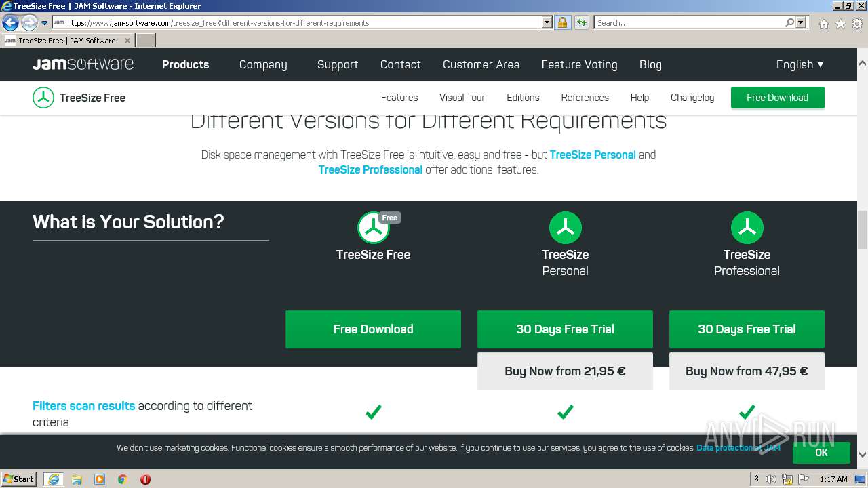The height and width of the screenshot is (488, 868).
Task: Click the URL address bar
Action: click(x=297, y=22)
